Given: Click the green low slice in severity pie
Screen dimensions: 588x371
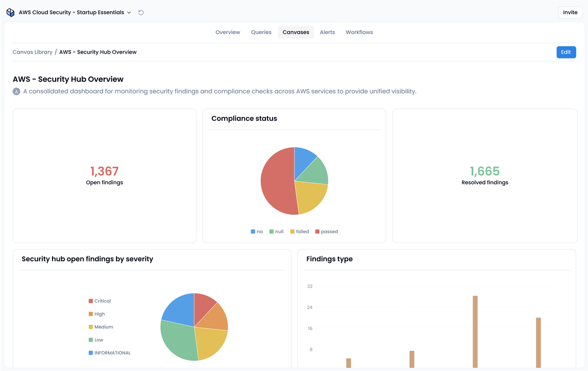Looking at the screenshot, I should point(178,341).
